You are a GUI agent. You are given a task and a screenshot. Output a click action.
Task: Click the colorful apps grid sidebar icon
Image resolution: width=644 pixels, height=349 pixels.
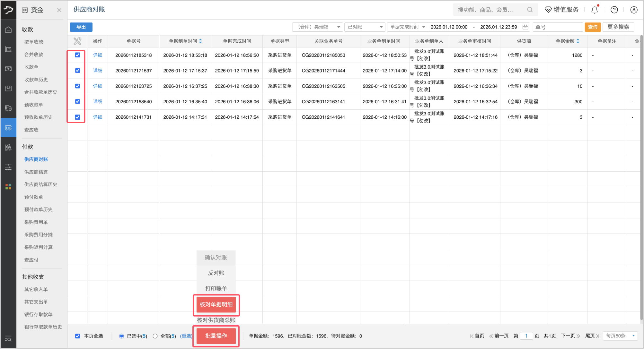8,187
